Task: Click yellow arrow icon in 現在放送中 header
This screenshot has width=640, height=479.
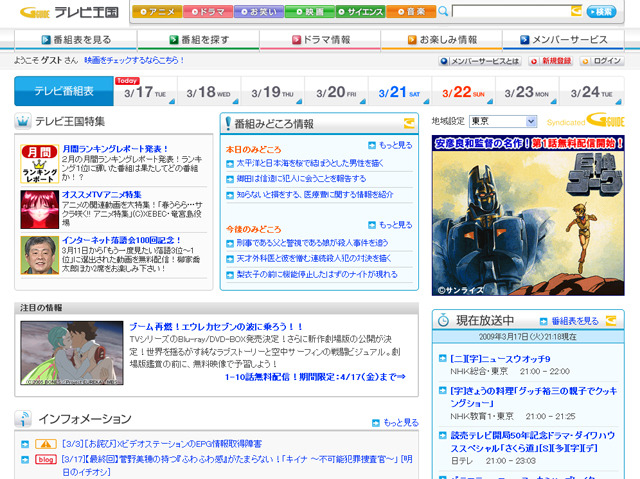Action: pyautogui.click(x=611, y=321)
